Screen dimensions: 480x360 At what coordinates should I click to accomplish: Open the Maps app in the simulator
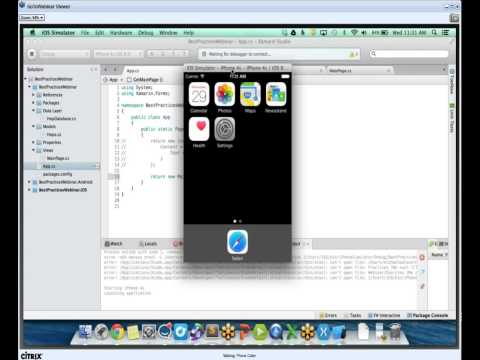click(250, 94)
